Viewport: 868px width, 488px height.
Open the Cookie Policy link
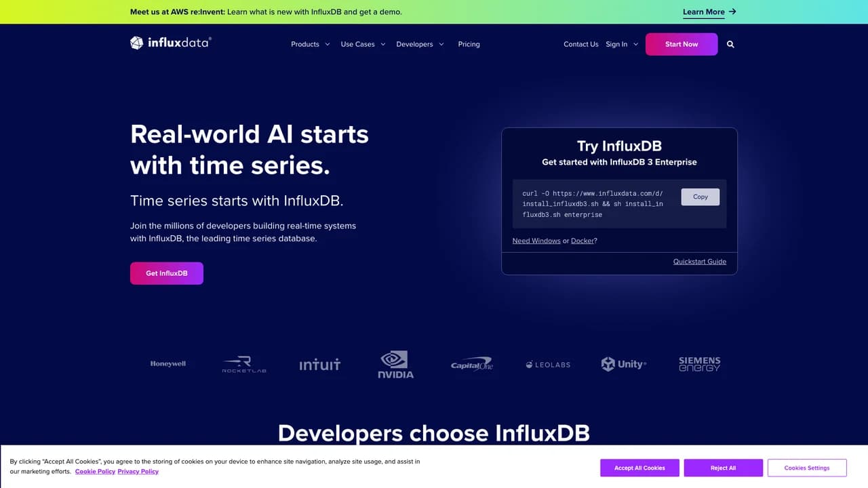95,472
